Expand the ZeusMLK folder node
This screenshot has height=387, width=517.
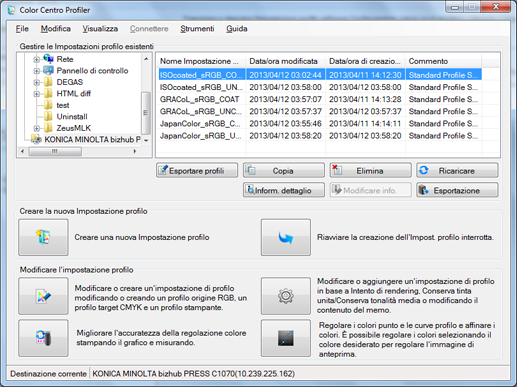pyautogui.click(x=36, y=128)
